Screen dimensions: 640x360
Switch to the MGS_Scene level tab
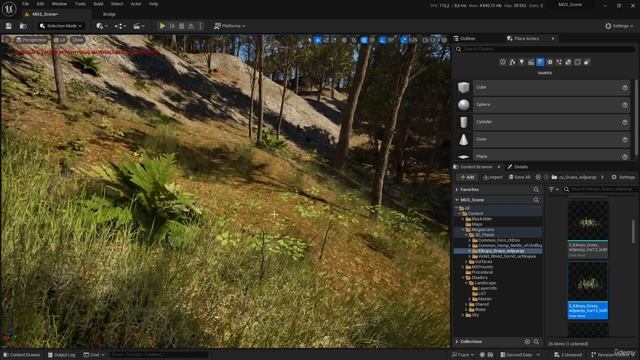(x=45, y=14)
